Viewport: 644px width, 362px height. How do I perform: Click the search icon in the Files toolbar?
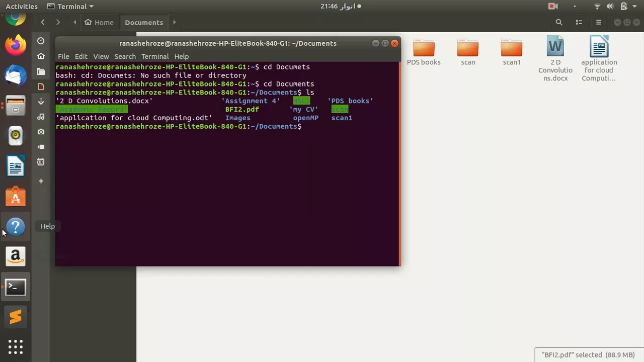[x=558, y=22]
